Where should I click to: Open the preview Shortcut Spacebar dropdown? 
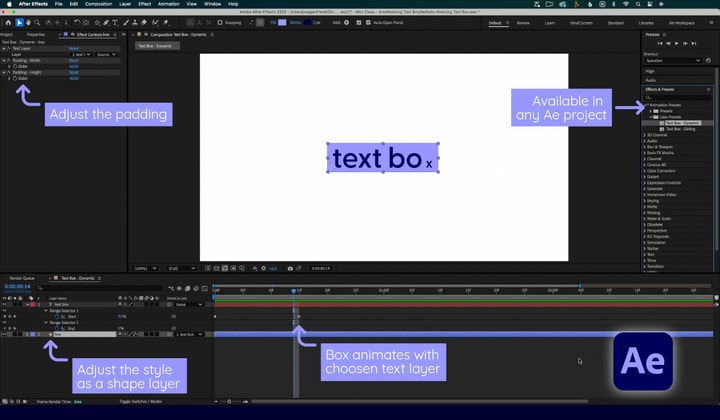(x=673, y=61)
